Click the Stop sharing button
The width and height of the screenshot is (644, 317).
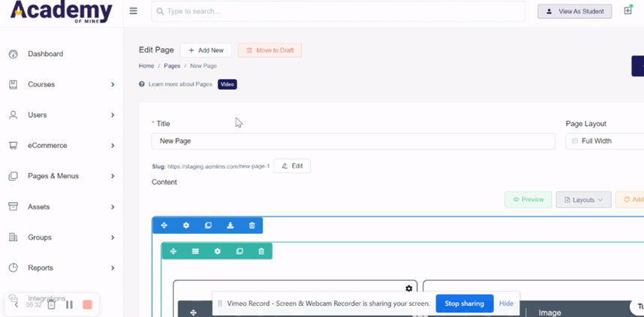coord(465,303)
